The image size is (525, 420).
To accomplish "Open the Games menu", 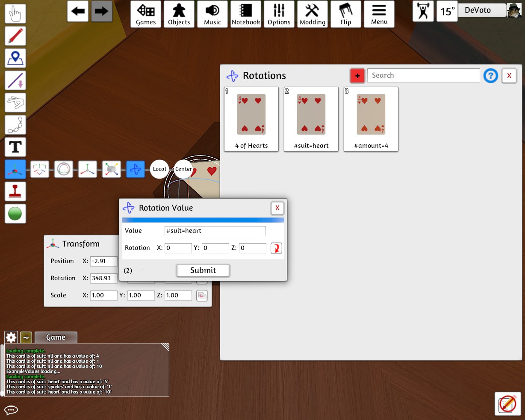I will (x=146, y=14).
